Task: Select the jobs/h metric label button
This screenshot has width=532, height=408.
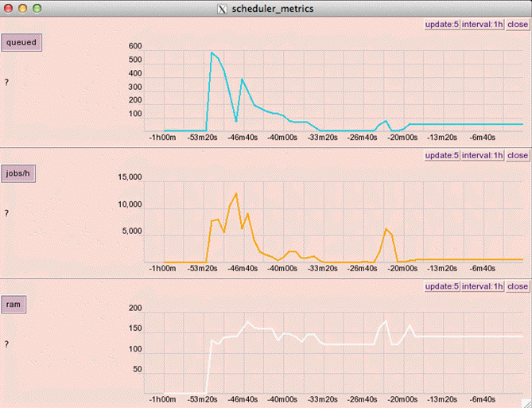Action: pos(23,173)
